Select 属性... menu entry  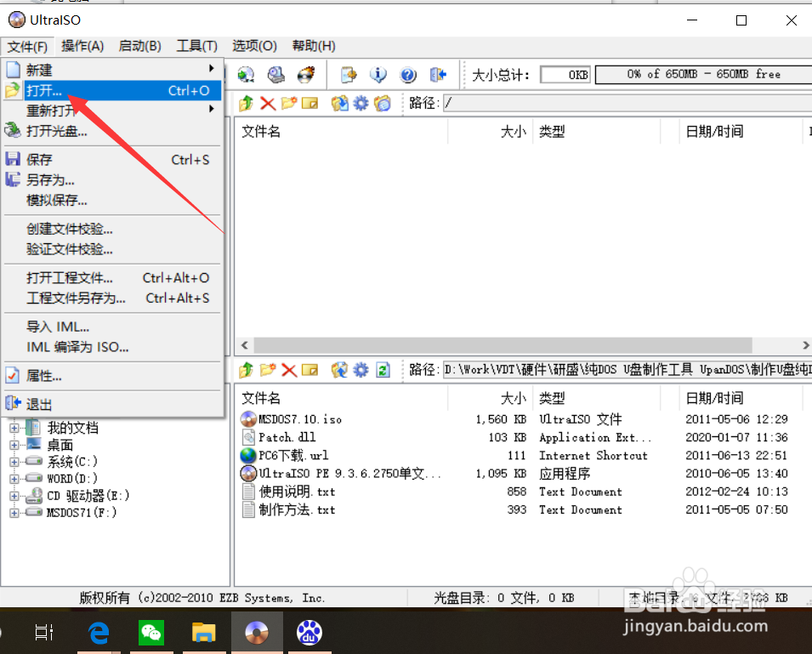click(113, 376)
